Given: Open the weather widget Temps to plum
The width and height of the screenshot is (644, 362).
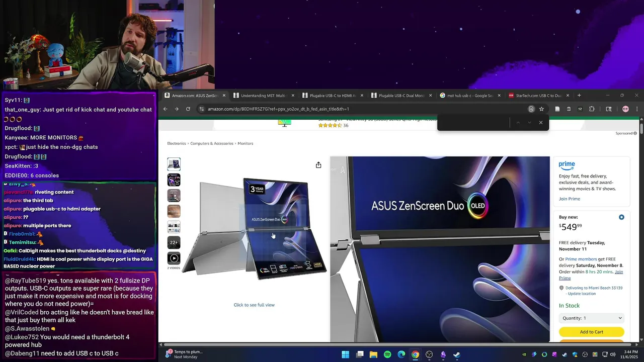Looking at the screenshot, I should pos(185,354).
